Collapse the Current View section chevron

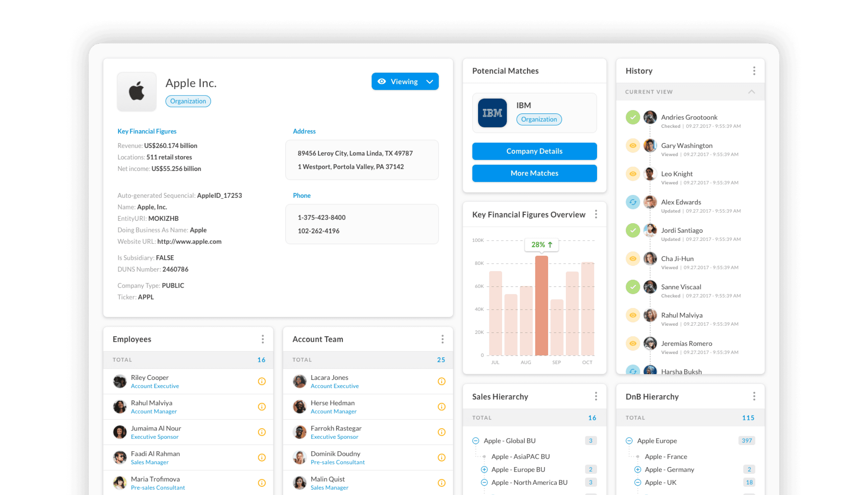tap(751, 92)
